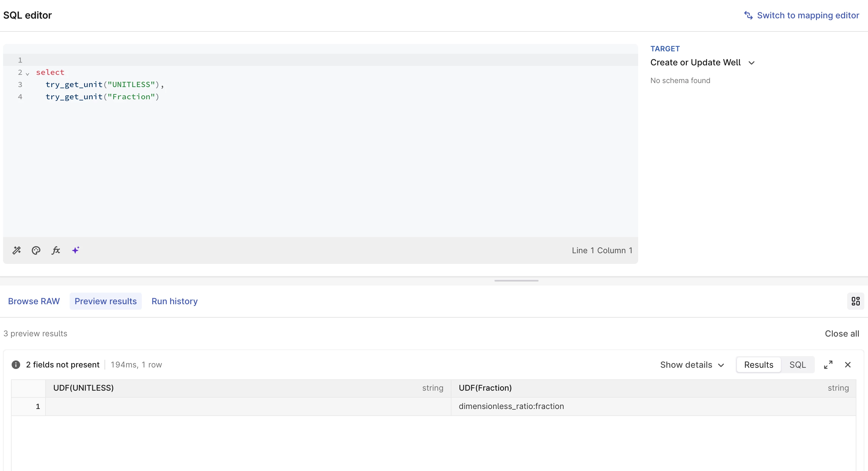Collapse the select fold arrow on line 2
The height and width of the screenshot is (471, 868).
click(x=28, y=73)
